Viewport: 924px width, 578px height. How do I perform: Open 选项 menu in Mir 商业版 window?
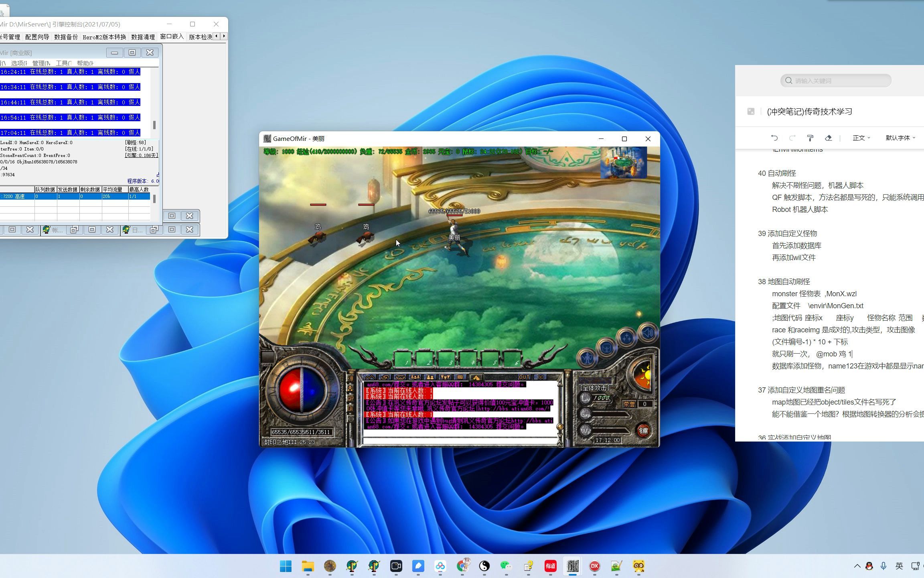point(19,63)
